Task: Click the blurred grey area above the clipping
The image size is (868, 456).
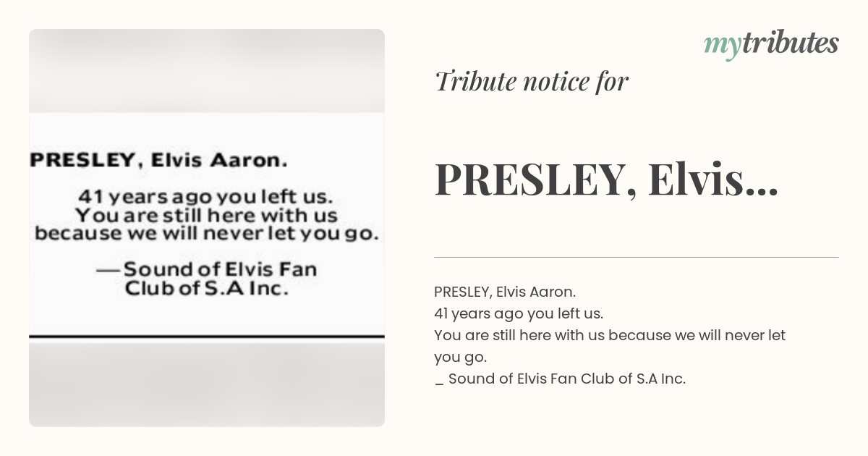Action: (207, 70)
